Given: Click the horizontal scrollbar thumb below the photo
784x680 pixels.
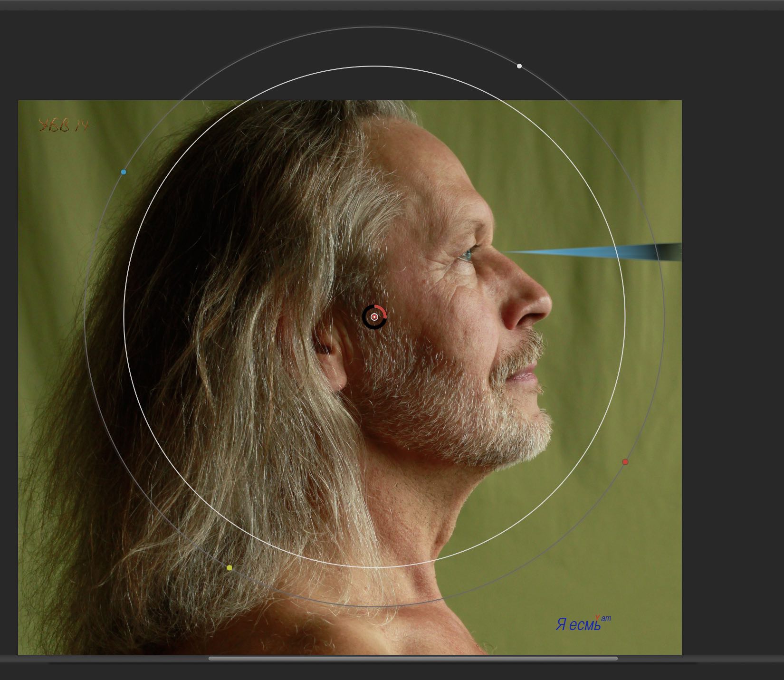Looking at the screenshot, I should pos(413,659).
